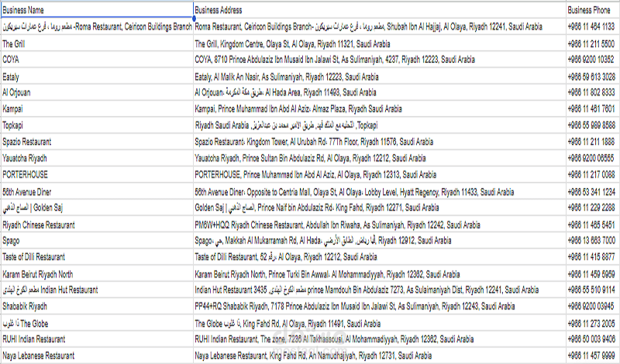Click the Karam Beirut Prince Turki address
The width and height of the screenshot is (620, 364).
click(380, 274)
